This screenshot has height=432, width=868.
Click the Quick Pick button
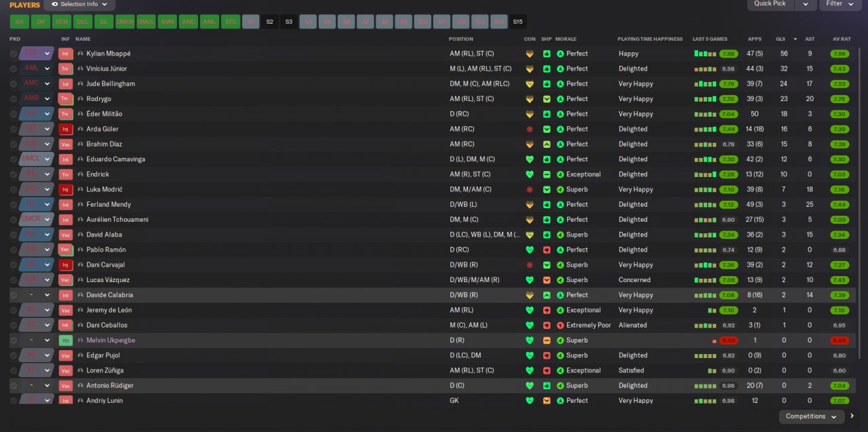click(x=770, y=4)
